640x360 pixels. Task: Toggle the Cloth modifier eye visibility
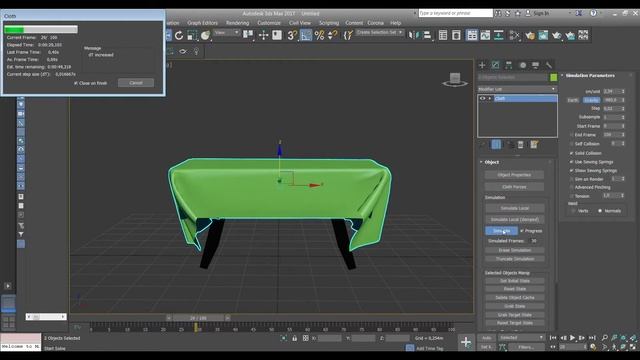483,98
